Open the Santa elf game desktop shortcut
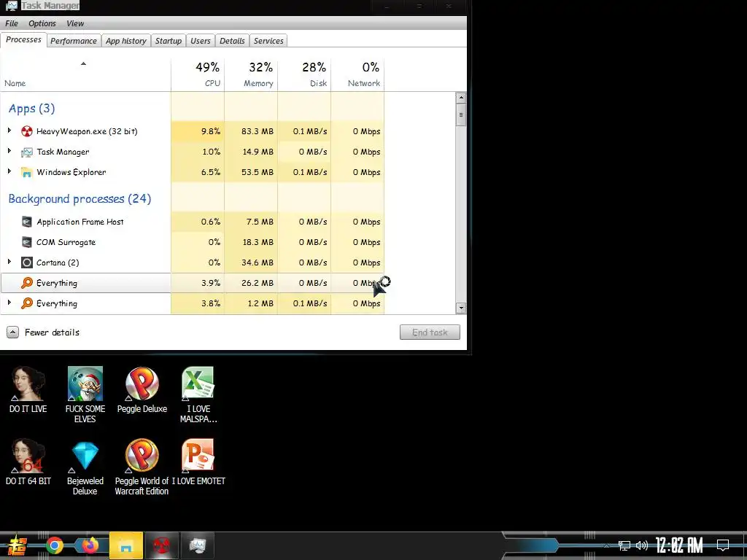Screen dimensions: 747x560 [x=85, y=394]
